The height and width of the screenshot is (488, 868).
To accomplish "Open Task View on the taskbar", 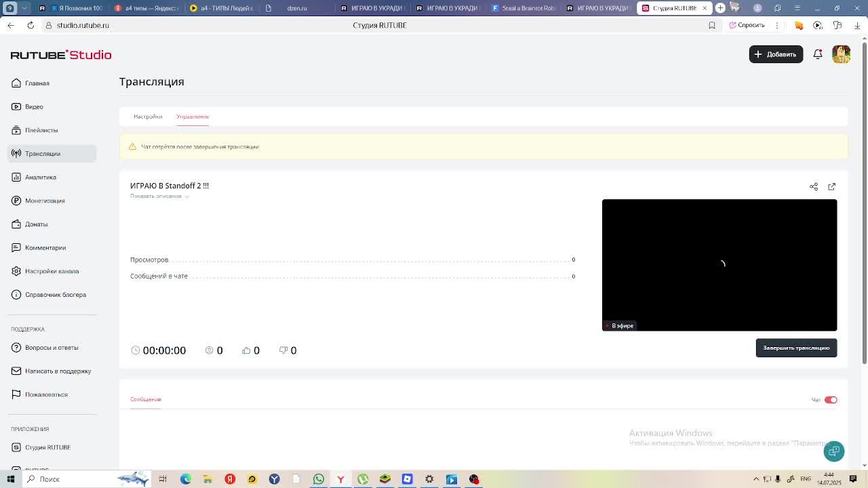I will point(163,479).
